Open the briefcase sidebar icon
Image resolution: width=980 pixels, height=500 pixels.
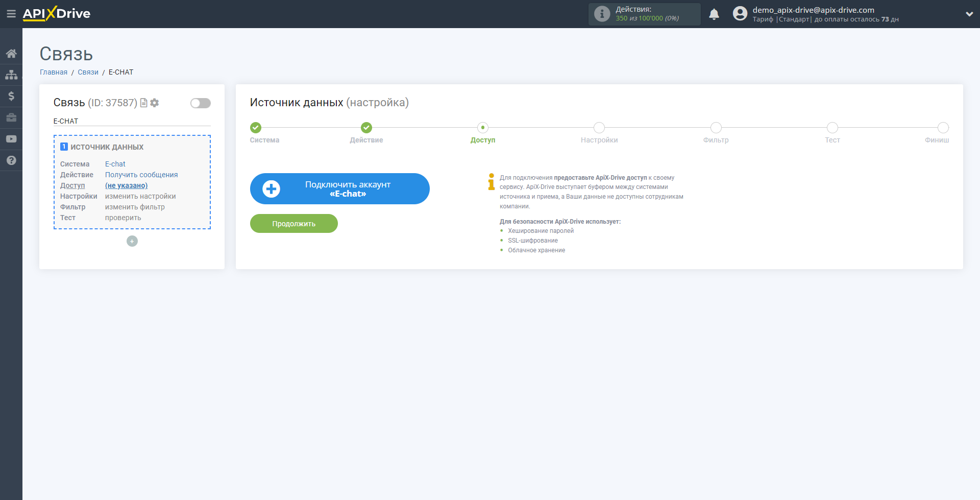(x=11, y=117)
